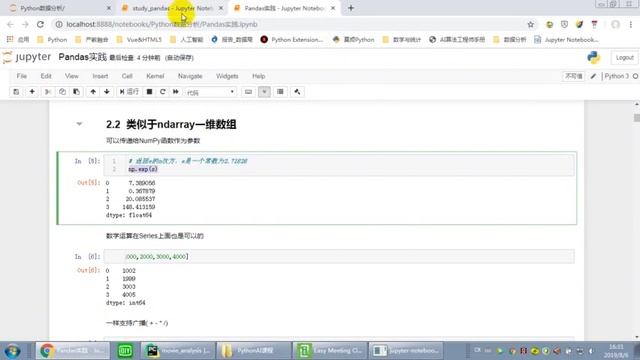Go back in browser history
The image size is (640, 360).
click(10, 24)
